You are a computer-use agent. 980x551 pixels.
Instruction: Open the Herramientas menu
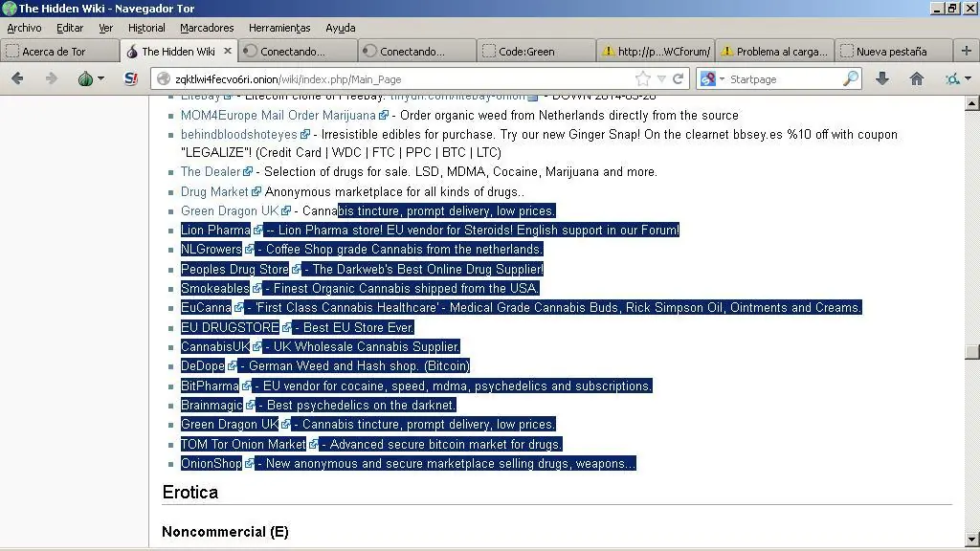(279, 28)
